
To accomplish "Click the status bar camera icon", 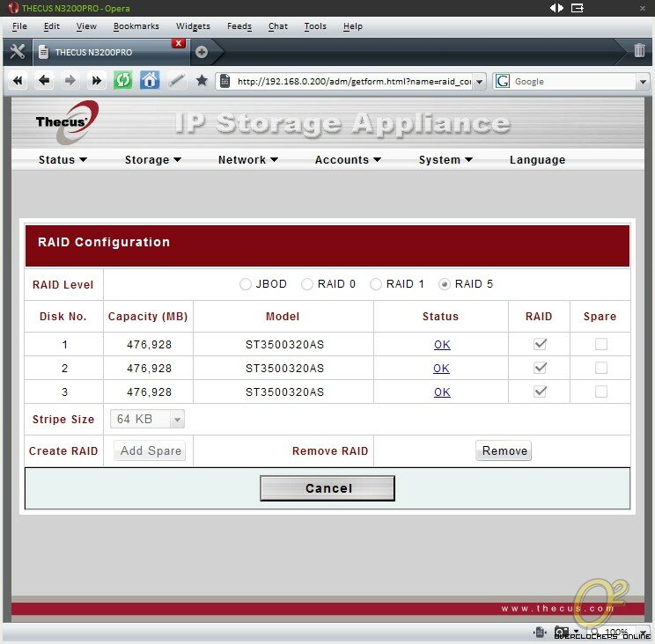I will 562,632.
